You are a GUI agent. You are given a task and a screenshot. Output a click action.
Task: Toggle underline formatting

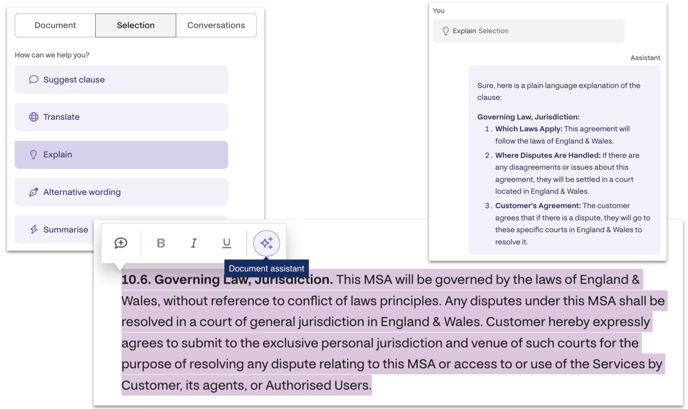click(226, 243)
